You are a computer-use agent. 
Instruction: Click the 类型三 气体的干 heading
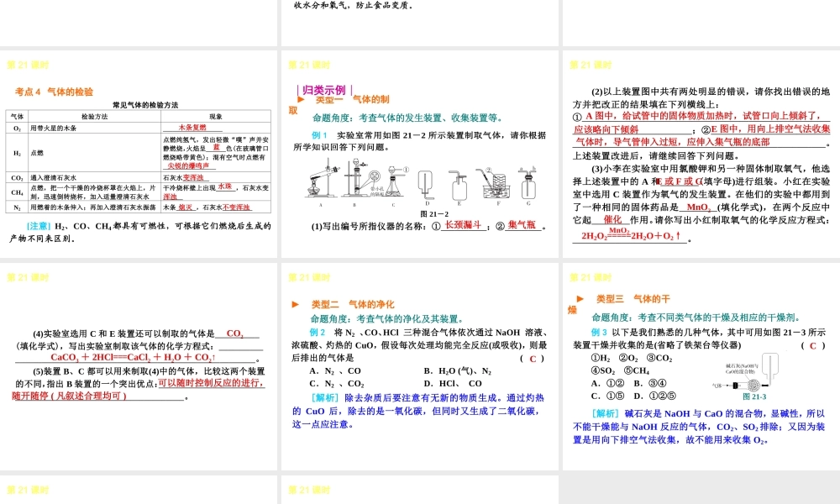tap(633, 299)
